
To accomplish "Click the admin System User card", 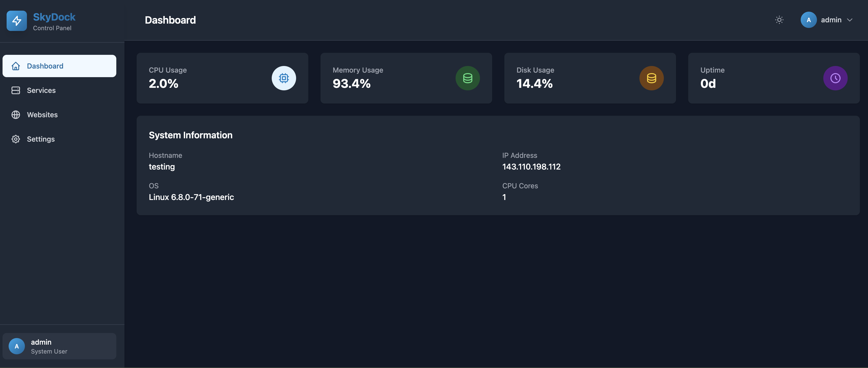I will [x=59, y=346].
